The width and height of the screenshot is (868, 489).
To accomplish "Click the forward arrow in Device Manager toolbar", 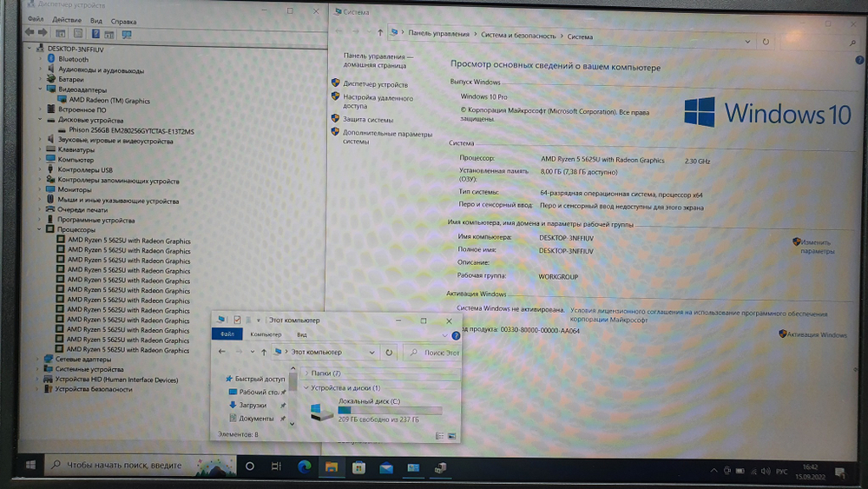I will (43, 33).
